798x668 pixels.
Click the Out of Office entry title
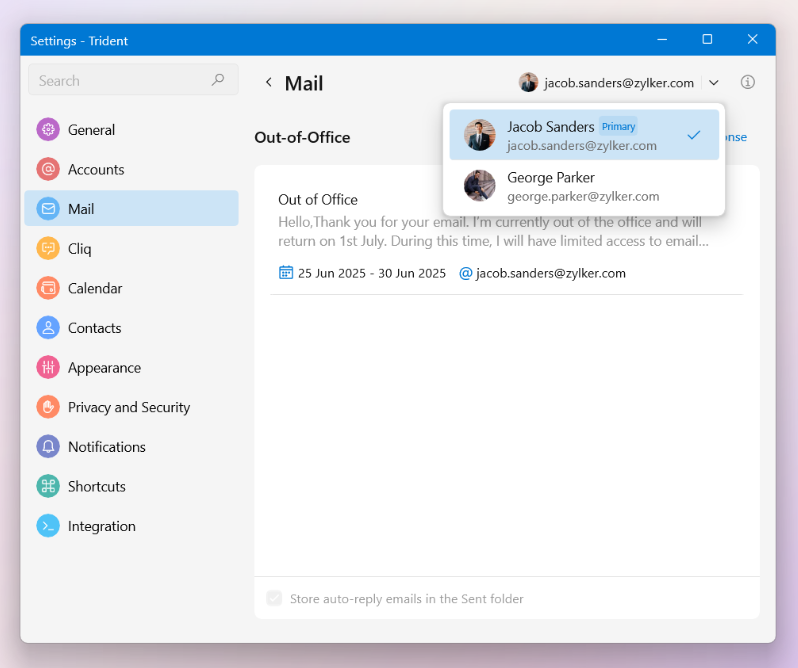318,199
